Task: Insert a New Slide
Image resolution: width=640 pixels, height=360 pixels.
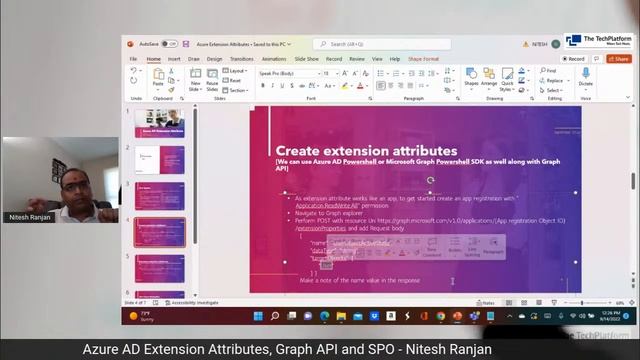Action: (x=196, y=80)
